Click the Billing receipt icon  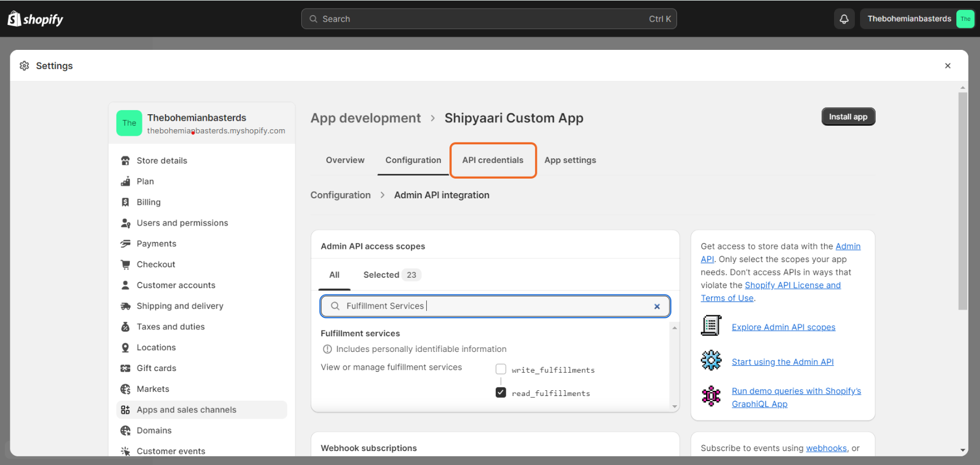click(125, 202)
